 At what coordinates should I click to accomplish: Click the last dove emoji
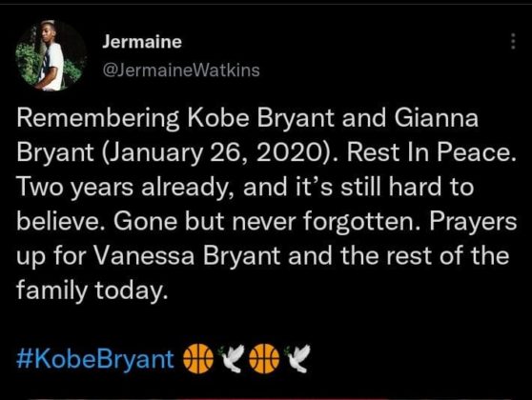(x=297, y=358)
